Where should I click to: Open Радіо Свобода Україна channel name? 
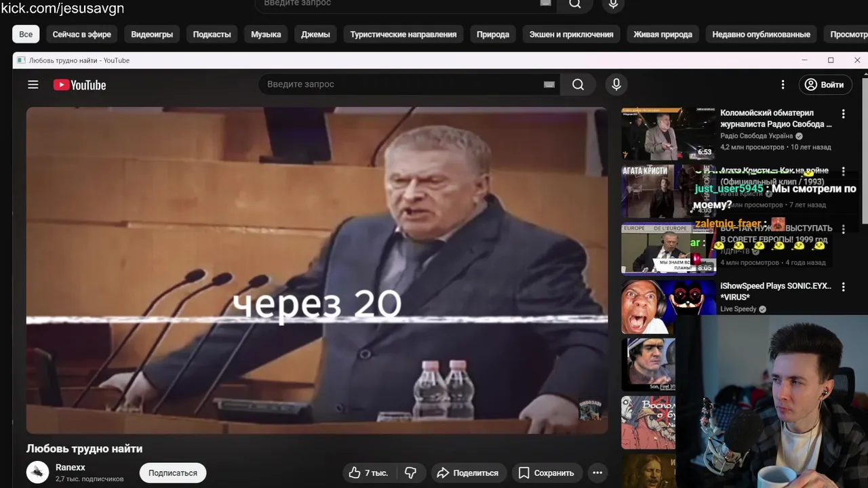pos(756,136)
